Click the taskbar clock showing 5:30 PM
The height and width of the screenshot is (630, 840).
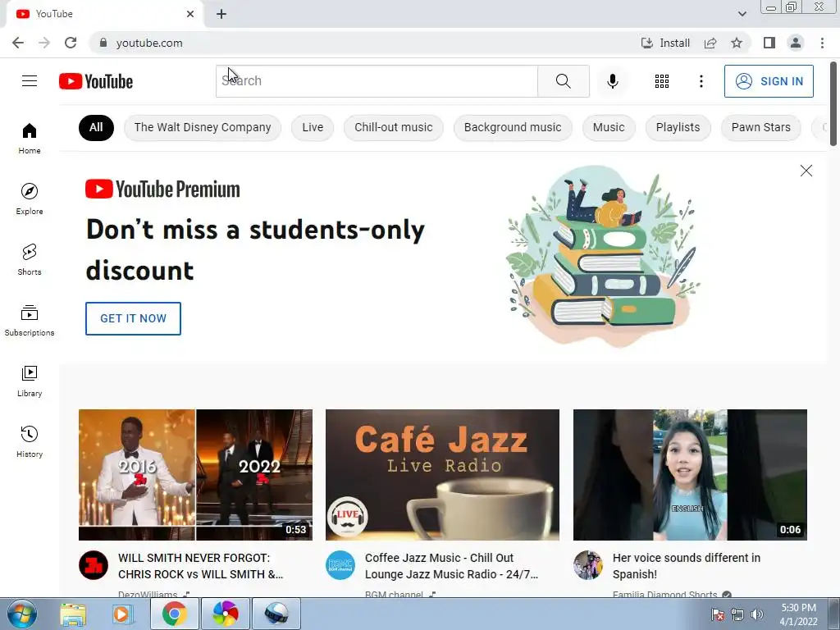[798, 614]
